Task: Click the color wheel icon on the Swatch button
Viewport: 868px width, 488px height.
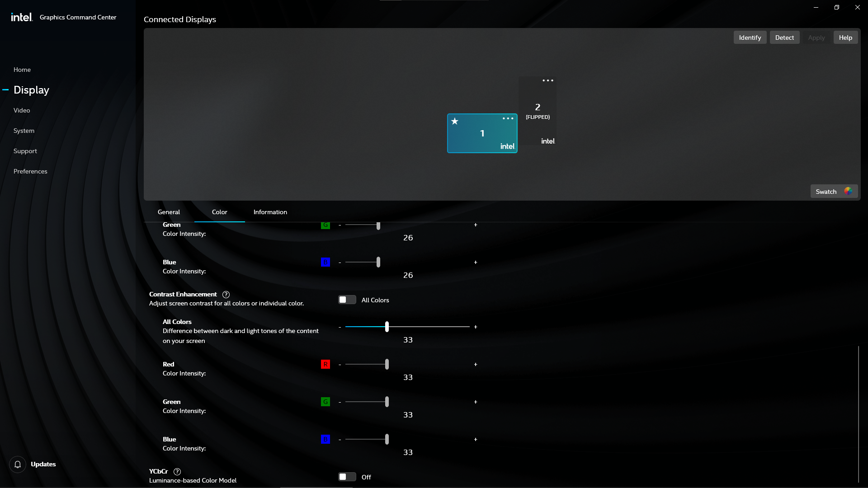Action: [x=849, y=191]
